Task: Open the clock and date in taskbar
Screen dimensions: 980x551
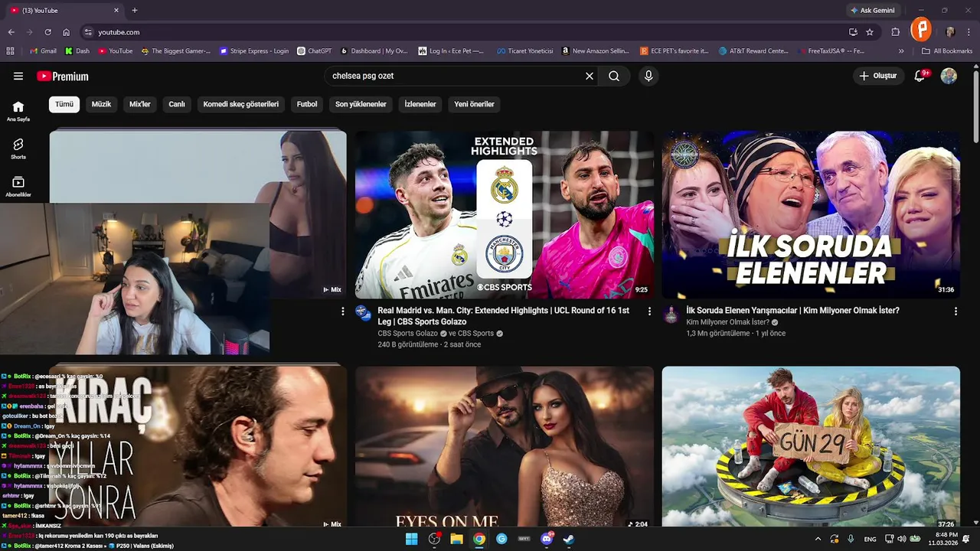Action: 943,539
